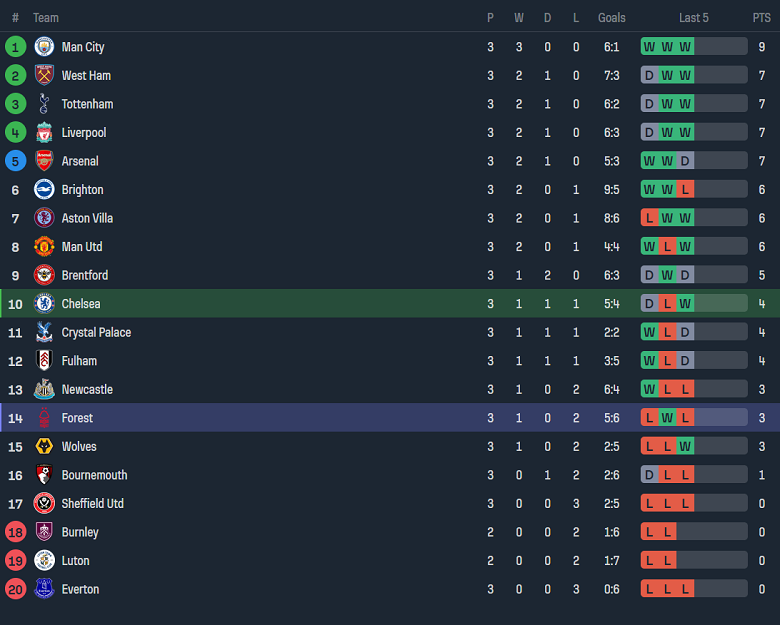
Task: Click the Man City club crest
Action: click(x=44, y=47)
